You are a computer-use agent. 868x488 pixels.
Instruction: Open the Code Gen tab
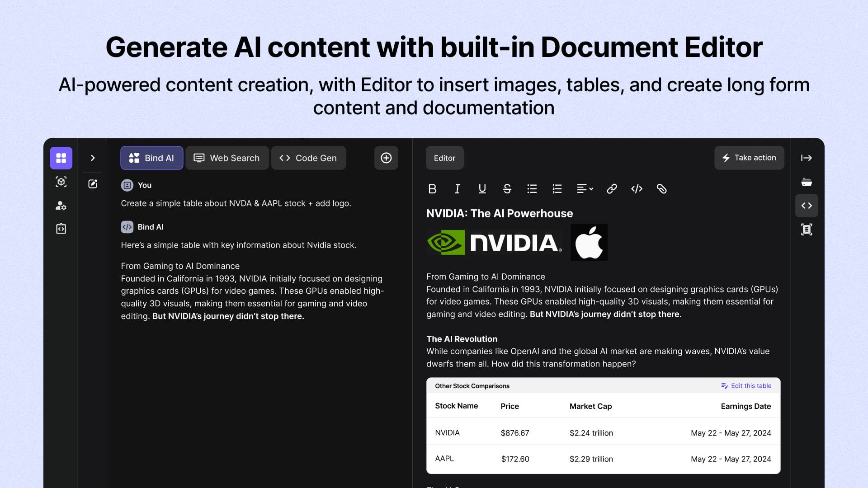pos(308,158)
